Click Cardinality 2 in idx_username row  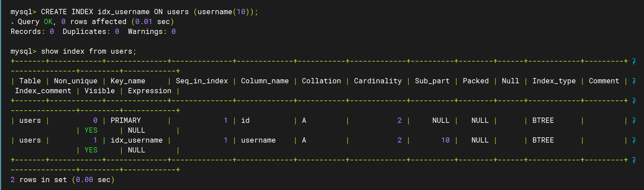[x=400, y=140]
